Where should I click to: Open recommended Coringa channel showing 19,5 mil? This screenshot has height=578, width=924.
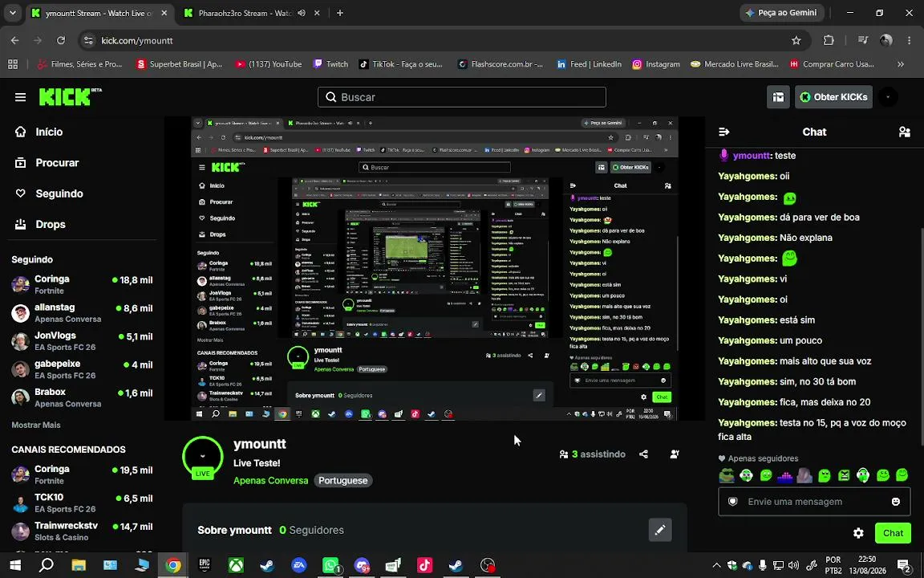click(x=82, y=474)
